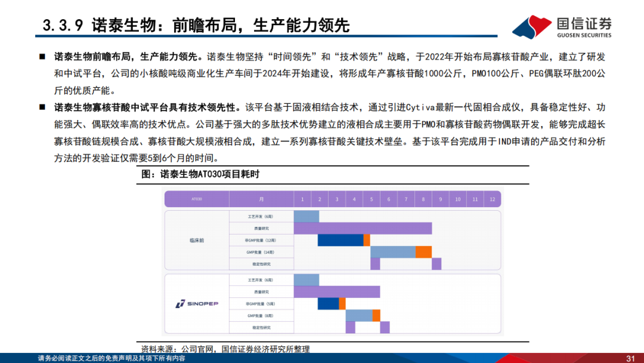Click the GUOSEN SECURITIES text under logo
The height and width of the screenshot is (363, 644).
click(x=584, y=35)
